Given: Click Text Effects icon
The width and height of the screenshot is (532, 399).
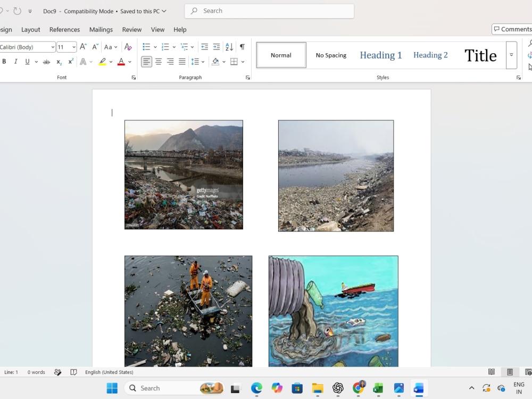Looking at the screenshot, I should (x=83, y=62).
